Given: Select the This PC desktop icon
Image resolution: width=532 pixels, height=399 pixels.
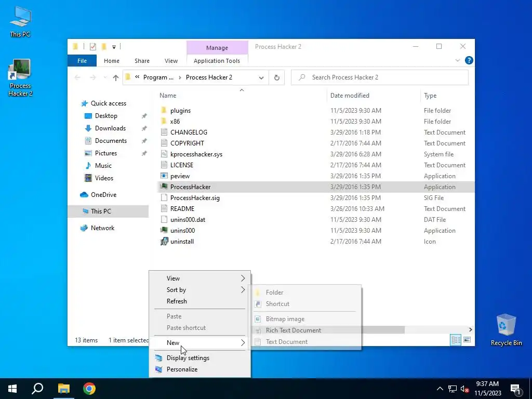Looking at the screenshot, I should coord(20,22).
